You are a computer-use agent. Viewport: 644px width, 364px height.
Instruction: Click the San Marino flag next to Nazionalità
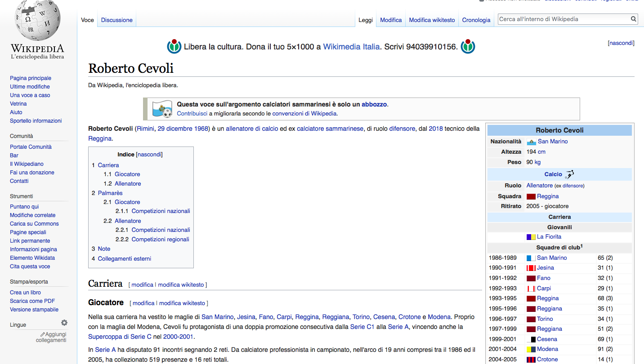[531, 142]
